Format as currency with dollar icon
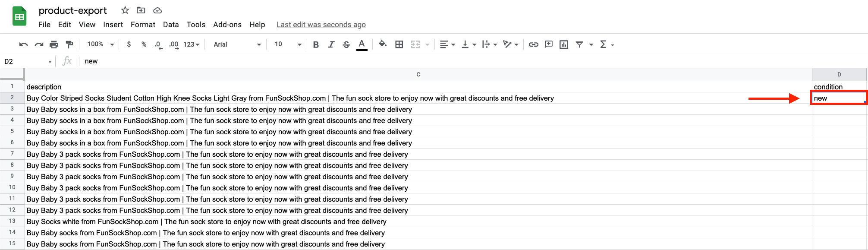Image resolution: width=868 pixels, height=250 pixels. point(129,44)
